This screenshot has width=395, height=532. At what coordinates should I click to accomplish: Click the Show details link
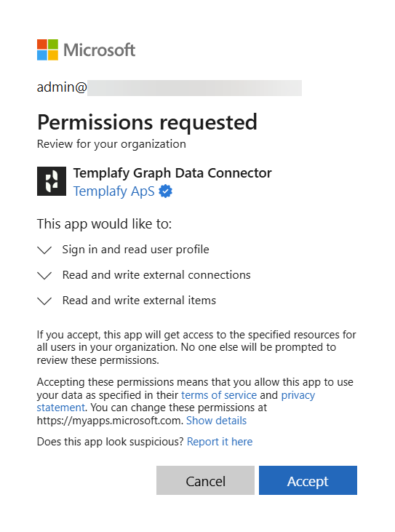pyautogui.click(x=216, y=421)
